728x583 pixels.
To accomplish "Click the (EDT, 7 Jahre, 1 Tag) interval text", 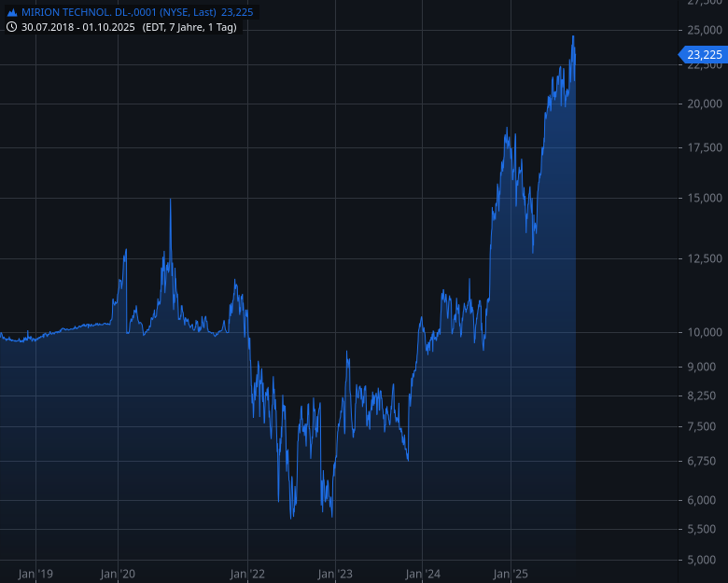I will (189, 27).
